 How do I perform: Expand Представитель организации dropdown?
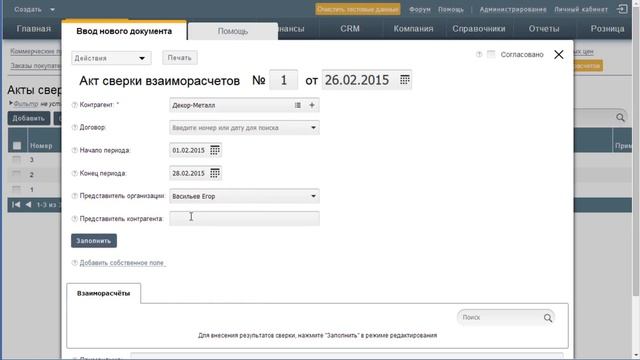tap(313, 196)
